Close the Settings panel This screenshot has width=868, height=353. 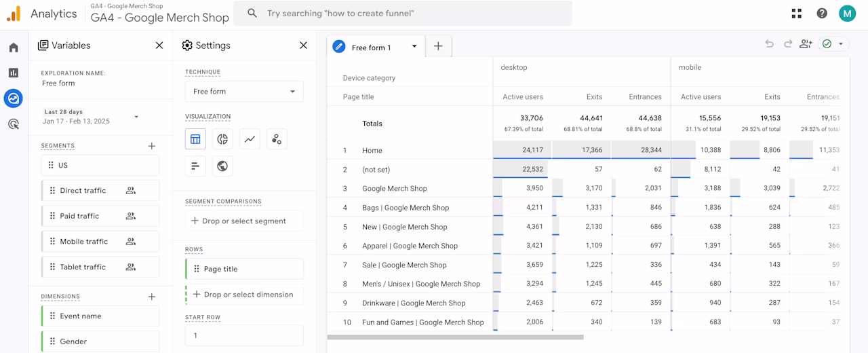click(x=303, y=45)
